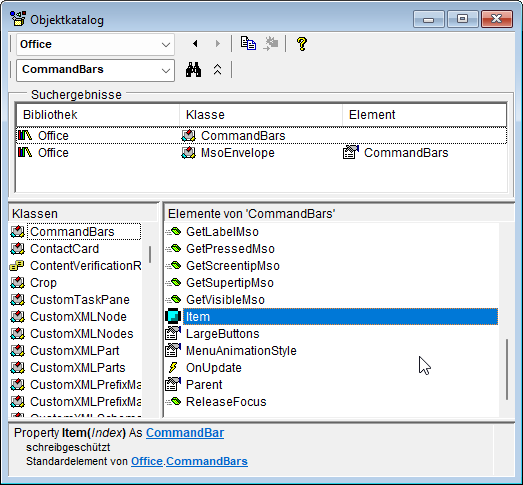Image resolution: width=523 pixels, height=485 pixels.
Task: Click the elements list scrollbar thumb
Action: [507, 369]
